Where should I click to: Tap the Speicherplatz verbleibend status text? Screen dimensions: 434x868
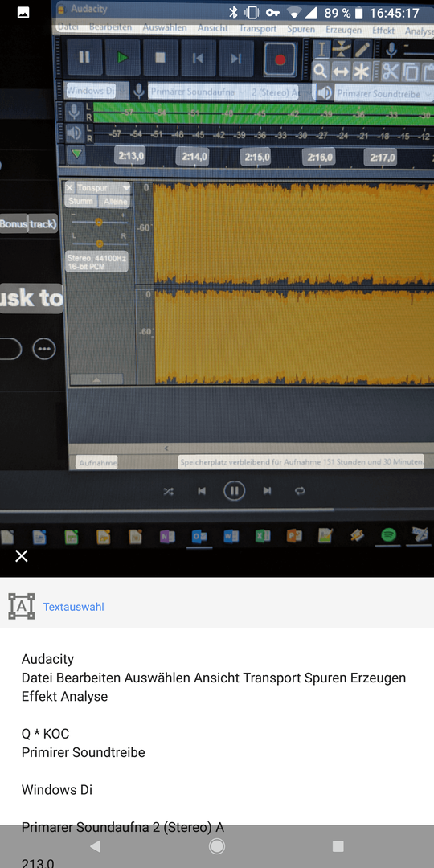click(301, 461)
